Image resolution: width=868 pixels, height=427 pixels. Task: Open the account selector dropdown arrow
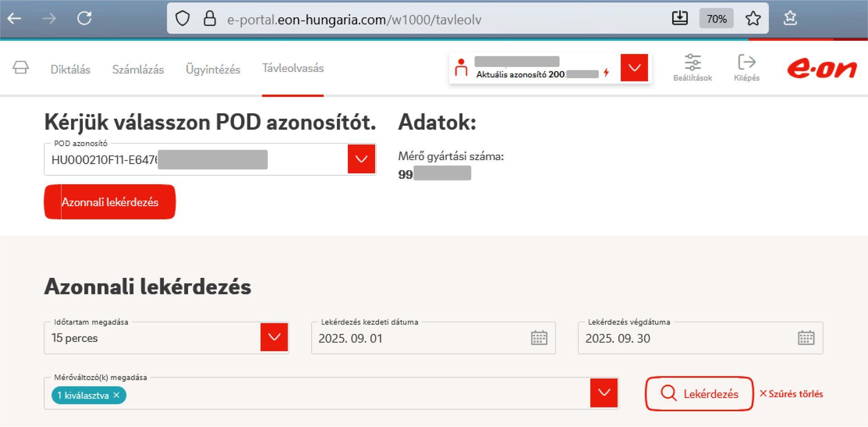(x=634, y=68)
